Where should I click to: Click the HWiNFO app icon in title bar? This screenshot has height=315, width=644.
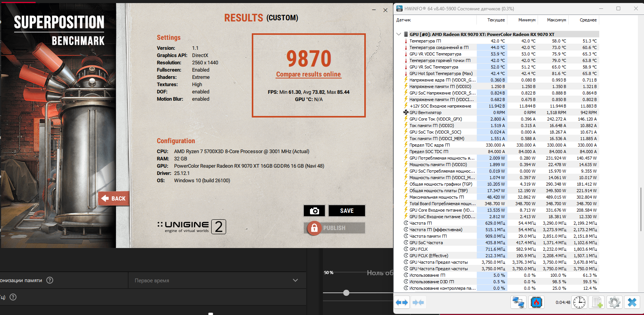coord(399,8)
